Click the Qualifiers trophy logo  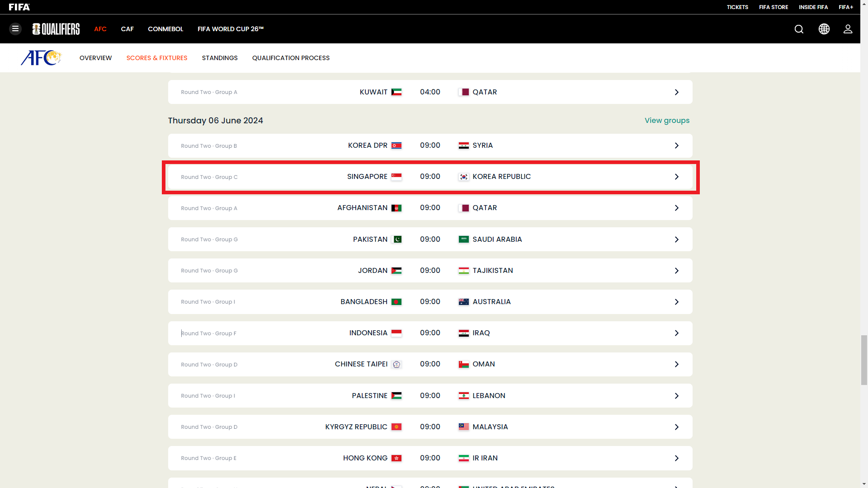pos(56,29)
